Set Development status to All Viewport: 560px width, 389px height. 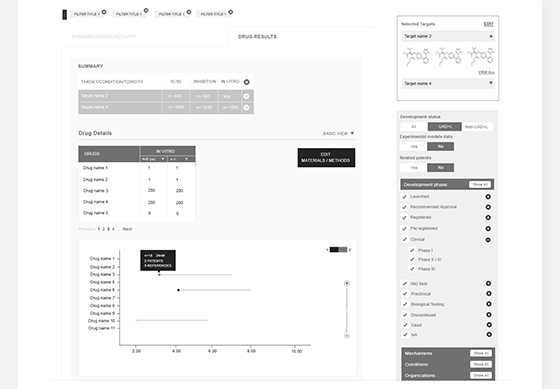(x=414, y=127)
